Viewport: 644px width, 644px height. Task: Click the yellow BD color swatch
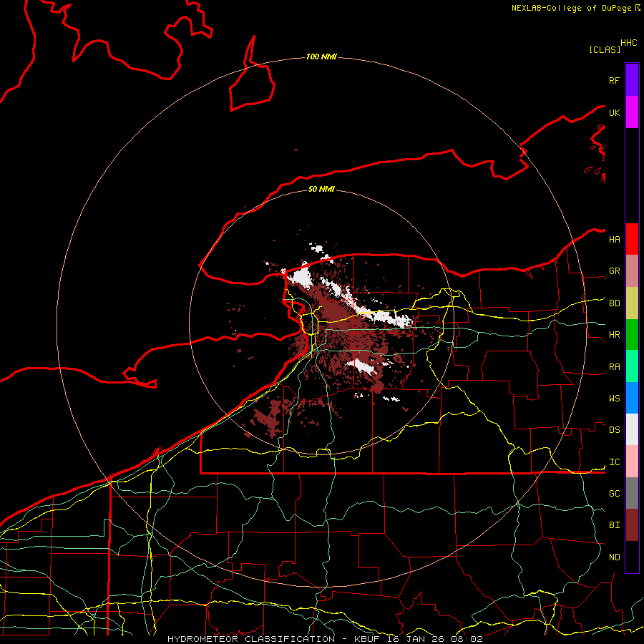[632, 303]
